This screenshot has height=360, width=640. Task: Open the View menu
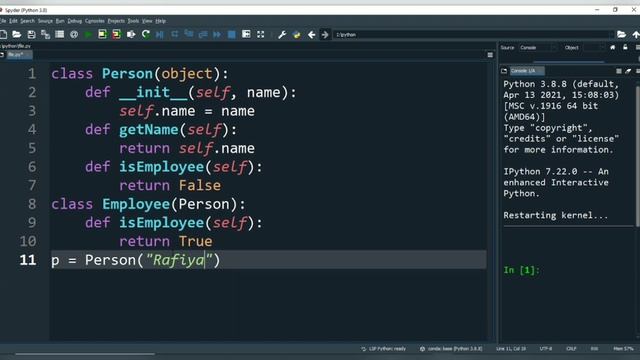(147, 21)
